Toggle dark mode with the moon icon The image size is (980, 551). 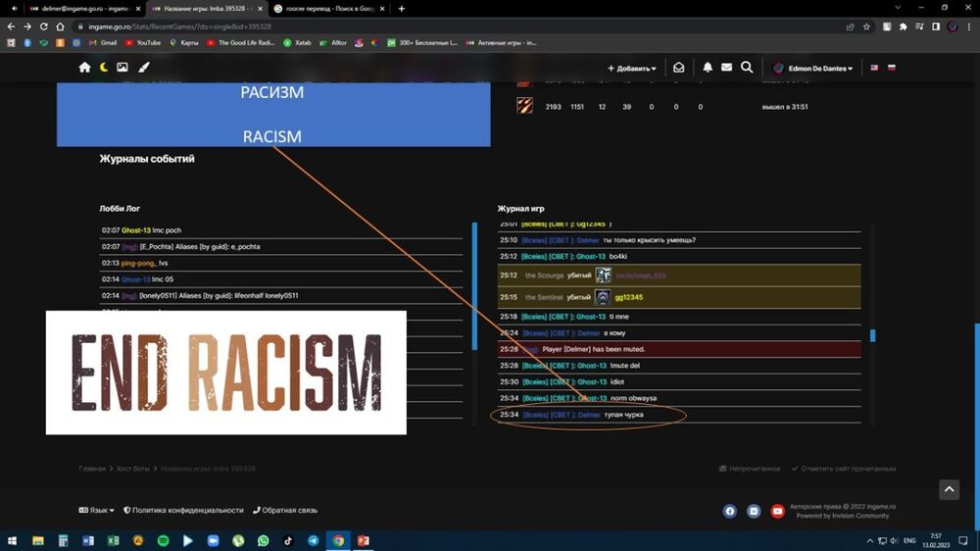[104, 68]
